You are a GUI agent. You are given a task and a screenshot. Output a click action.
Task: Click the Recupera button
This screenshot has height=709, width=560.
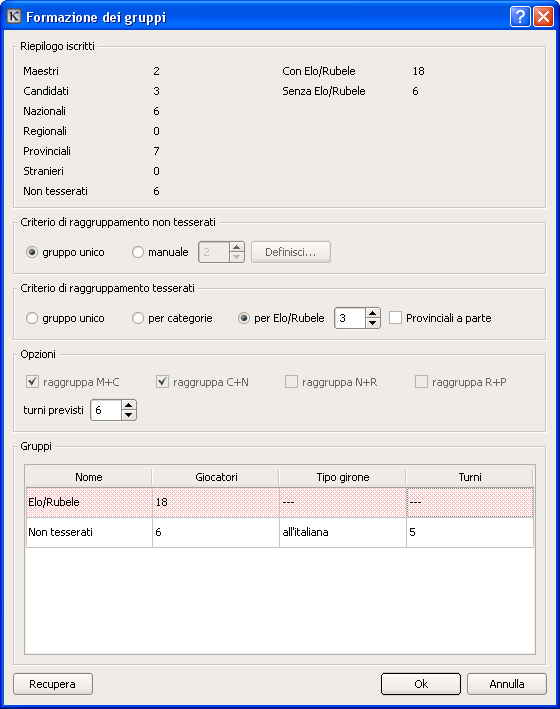53,684
